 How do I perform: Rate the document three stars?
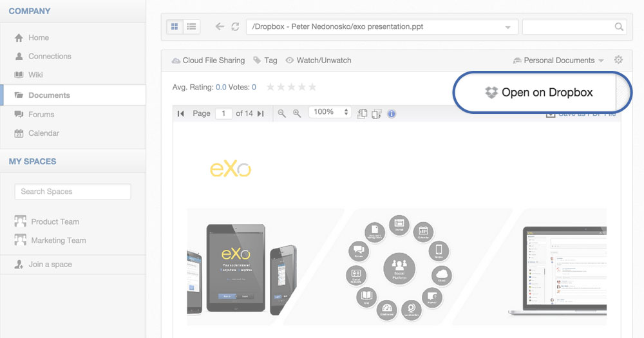tap(291, 87)
